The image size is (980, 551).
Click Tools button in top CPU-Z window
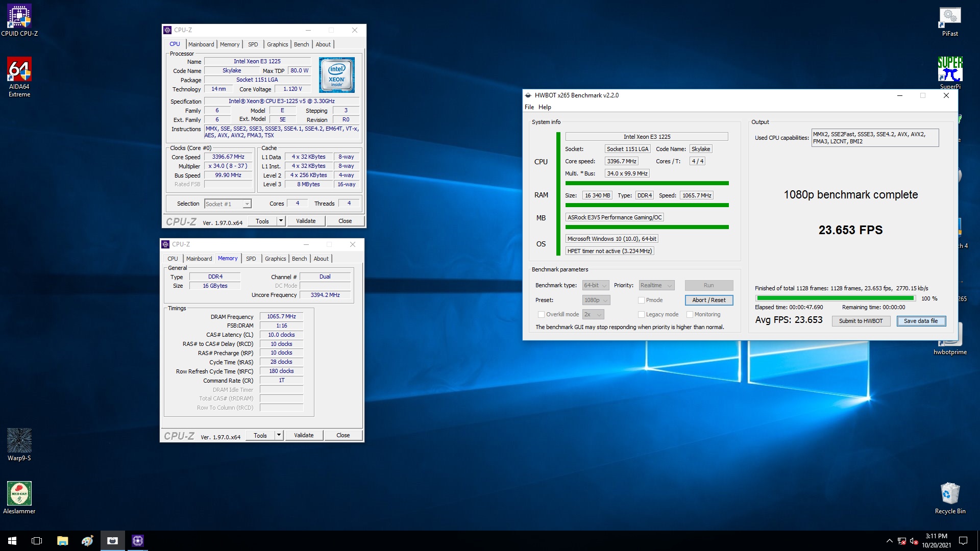[x=262, y=221]
